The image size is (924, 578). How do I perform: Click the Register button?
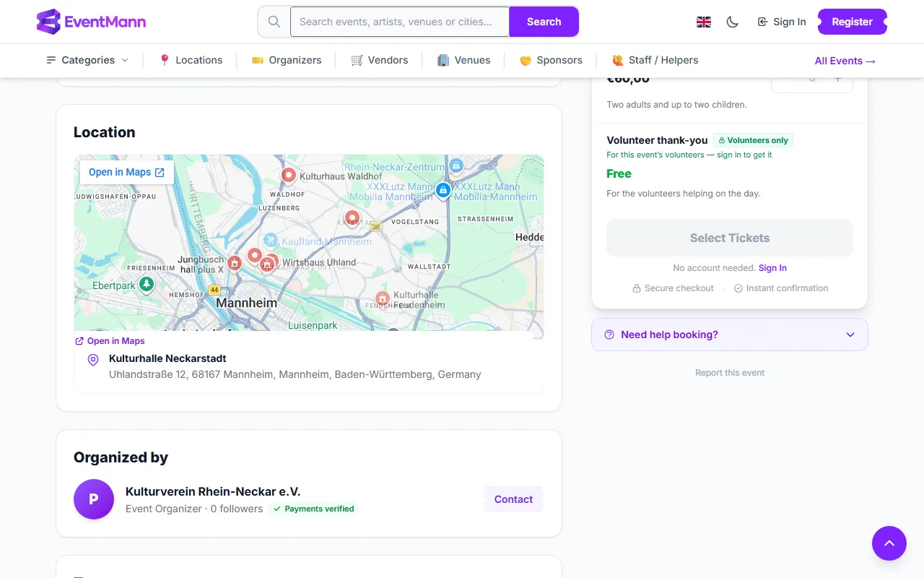click(852, 22)
